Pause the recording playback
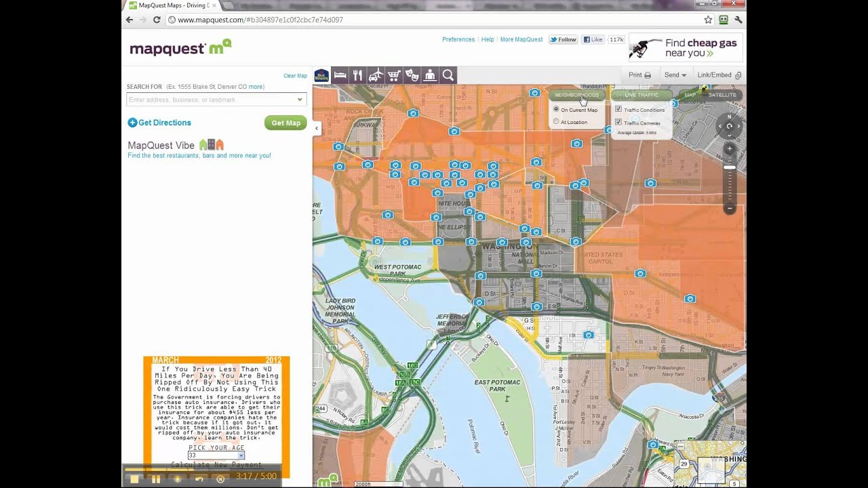This screenshot has height=488, width=868. (x=156, y=479)
